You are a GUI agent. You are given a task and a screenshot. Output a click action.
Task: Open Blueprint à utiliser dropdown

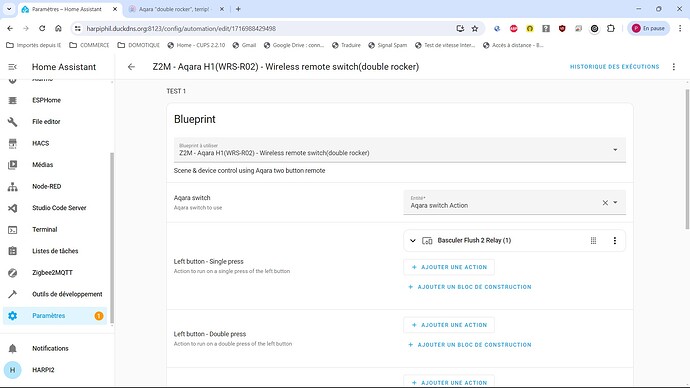(x=400, y=150)
